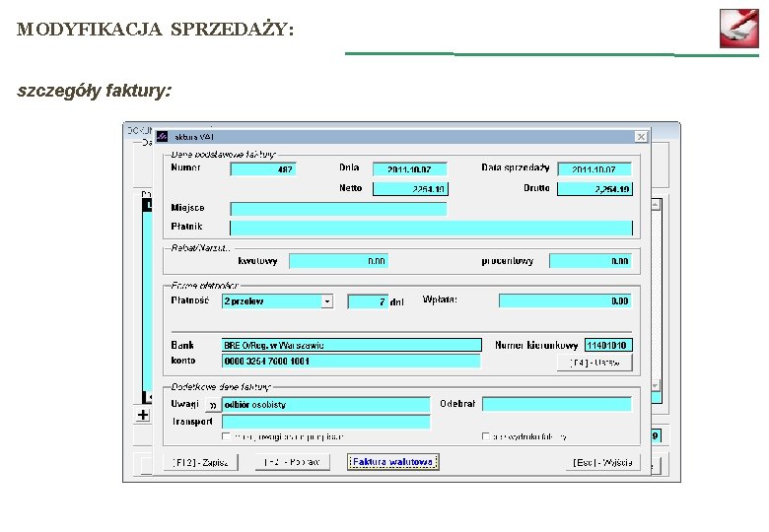769x532 pixels.
Task: Click the red icon in the slide header
Action: pos(739,29)
